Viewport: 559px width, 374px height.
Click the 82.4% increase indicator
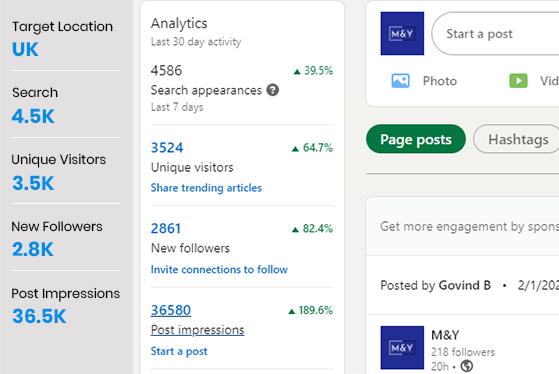(x=312, y=229)
